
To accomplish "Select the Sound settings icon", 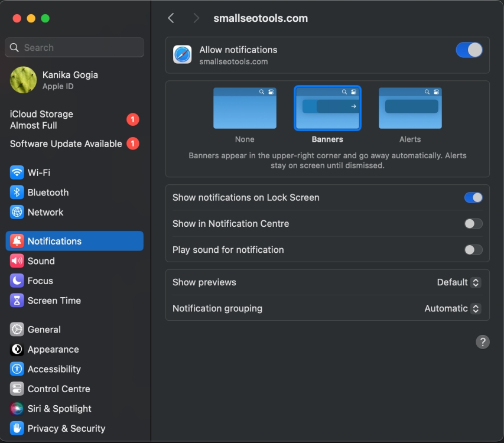I will click(17, 260).
